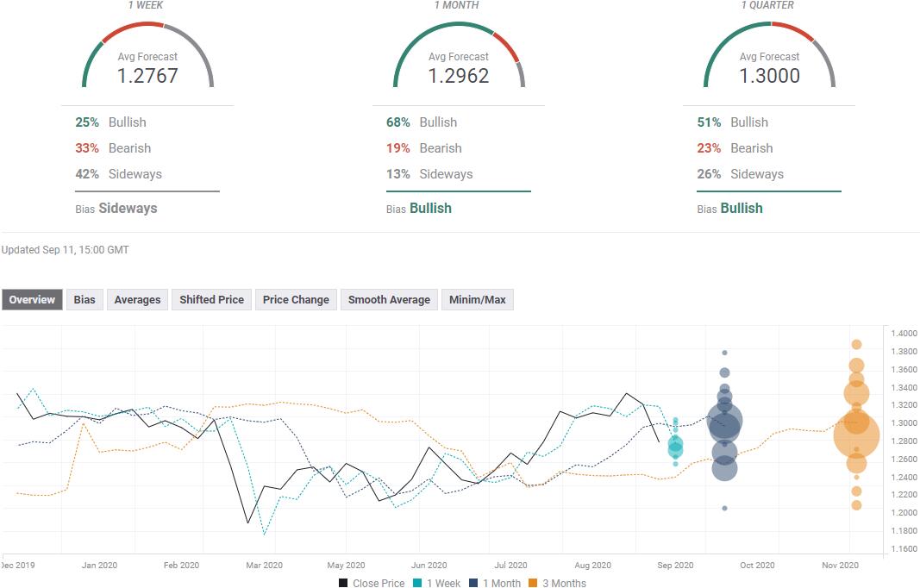920x588 pixels.
Task: Click the Close Price legend label
Action: pyautogui.click(x=379, y=583)
